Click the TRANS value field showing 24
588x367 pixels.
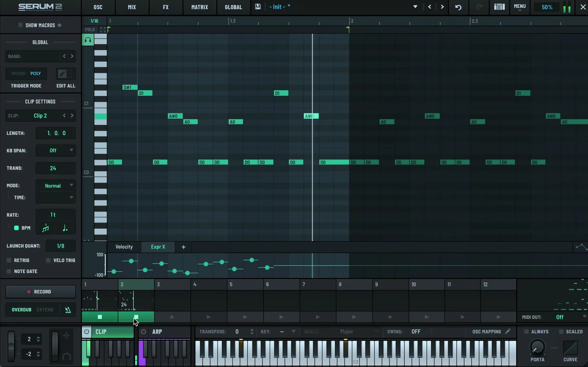(x=56, y=168)
